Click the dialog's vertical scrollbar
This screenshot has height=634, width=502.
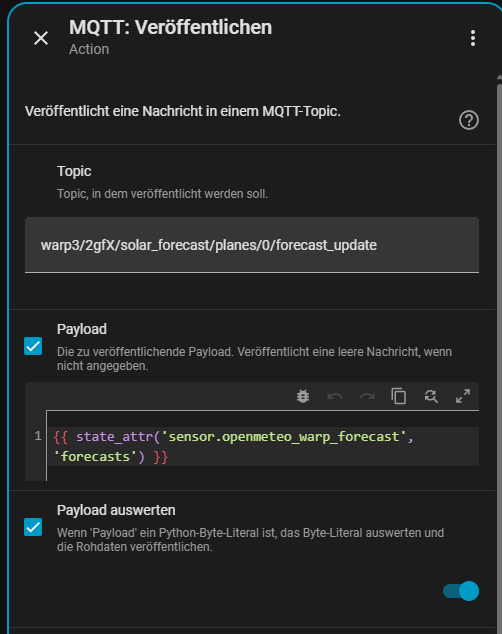pos(499,356)
